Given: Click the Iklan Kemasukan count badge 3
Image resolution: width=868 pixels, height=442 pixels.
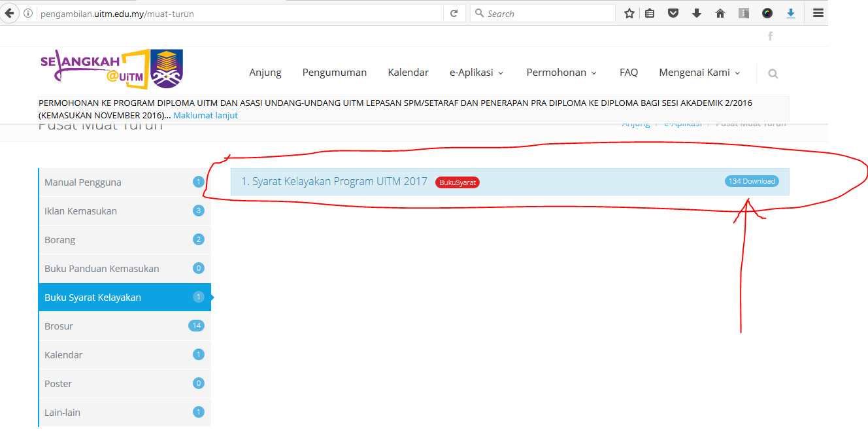Looking at the screenshot, I should [199, 211].
